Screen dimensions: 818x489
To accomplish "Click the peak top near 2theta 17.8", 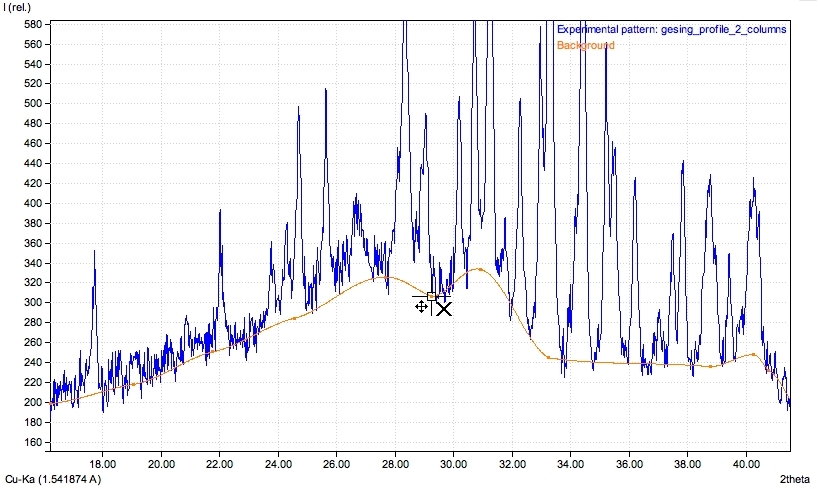I will (95, 252).
